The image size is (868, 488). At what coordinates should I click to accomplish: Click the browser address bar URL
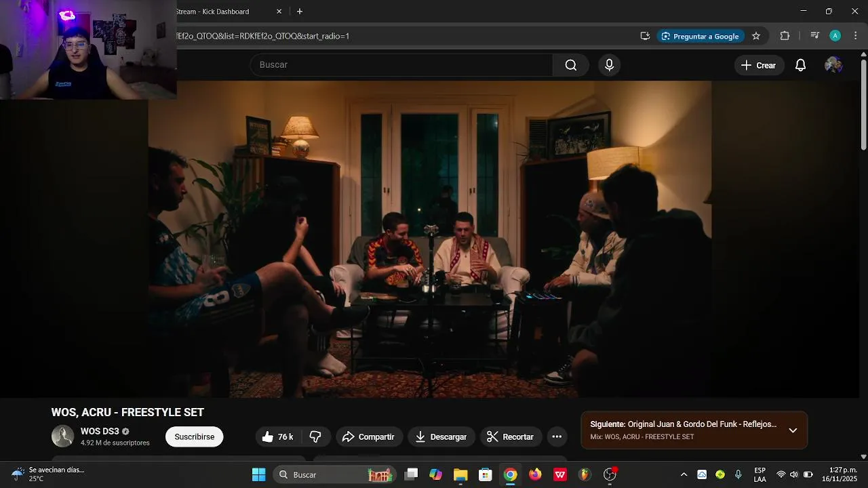(264, 36)
